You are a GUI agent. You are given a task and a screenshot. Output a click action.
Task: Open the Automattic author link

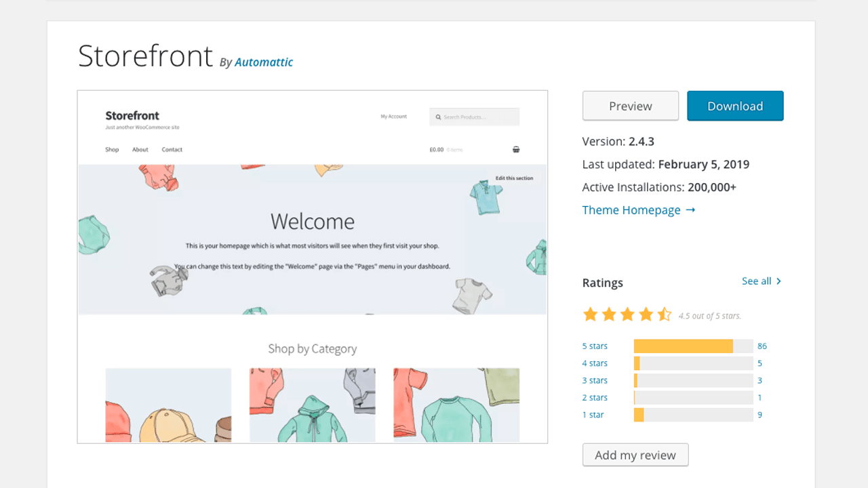[x=264, y=62]
